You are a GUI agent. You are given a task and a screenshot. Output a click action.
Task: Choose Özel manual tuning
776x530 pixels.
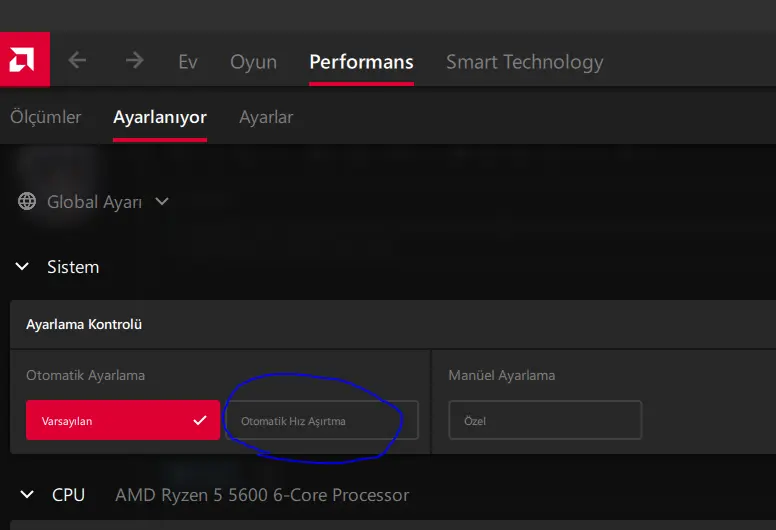tap(545, 420)
